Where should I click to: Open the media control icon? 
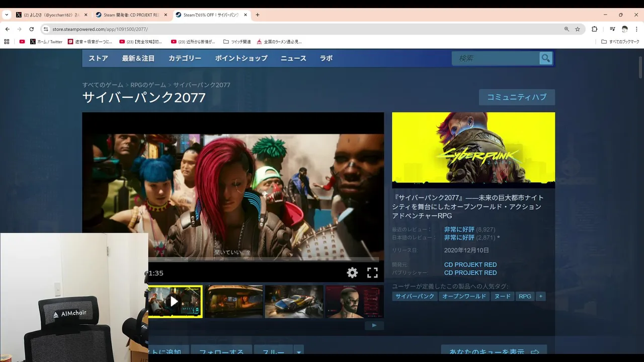[x=612, y=29]
